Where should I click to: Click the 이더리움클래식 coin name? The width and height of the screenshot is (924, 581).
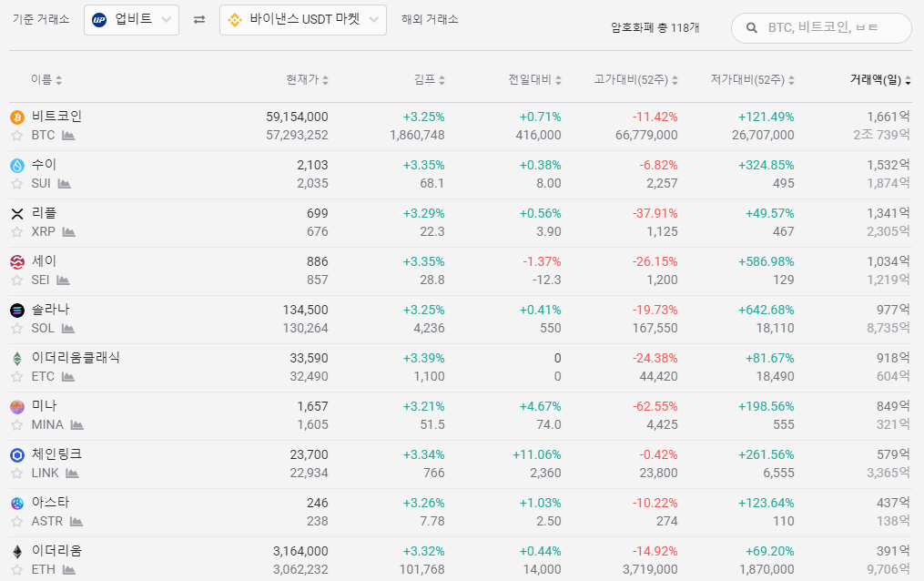pos(76,358)
